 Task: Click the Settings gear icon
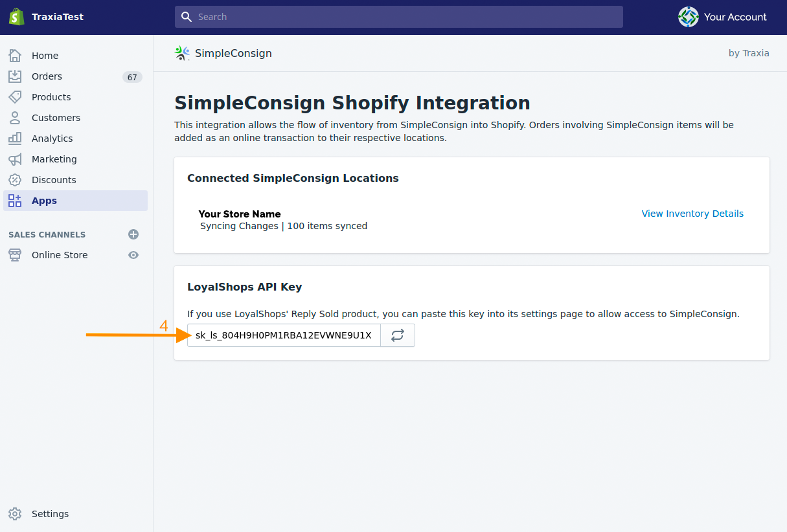coord(15,514)
